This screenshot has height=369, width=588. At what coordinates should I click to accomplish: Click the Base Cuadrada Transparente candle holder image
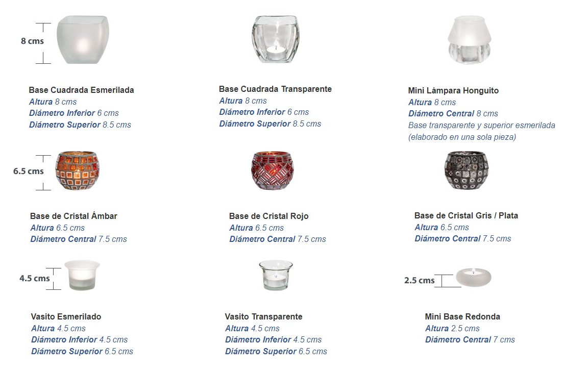(x=276, y=39)
